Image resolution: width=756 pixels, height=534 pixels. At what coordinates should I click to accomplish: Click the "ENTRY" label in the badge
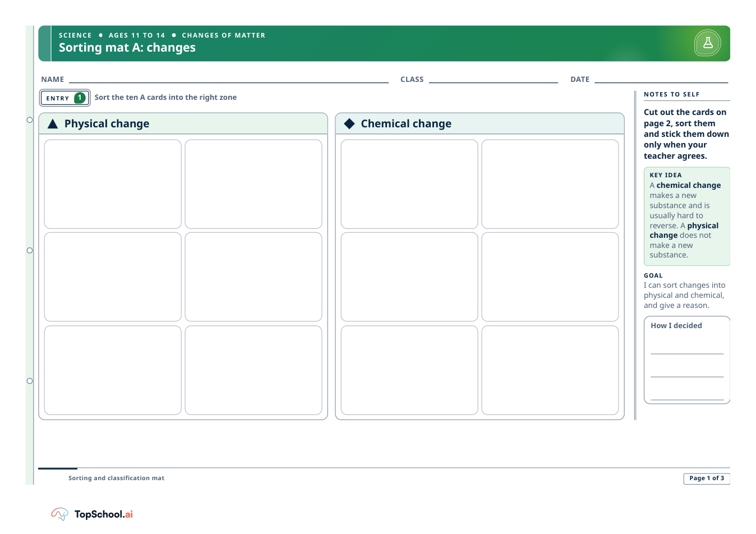[x=58, y=98]
